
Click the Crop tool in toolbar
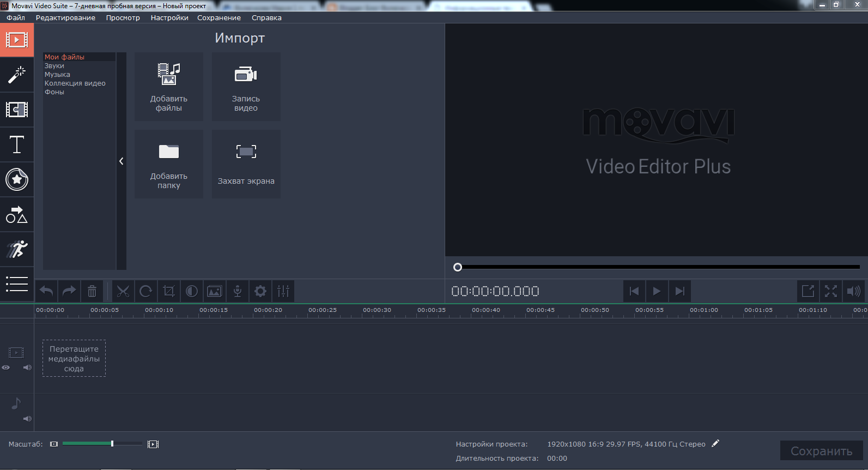[169, 291]
